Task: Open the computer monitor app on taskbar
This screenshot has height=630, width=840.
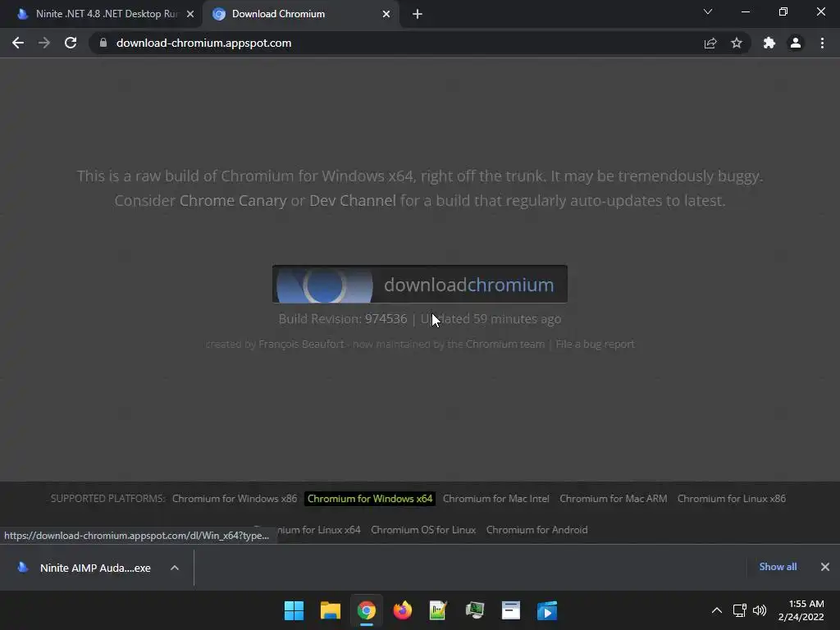Action: click(x=475, y=610)
